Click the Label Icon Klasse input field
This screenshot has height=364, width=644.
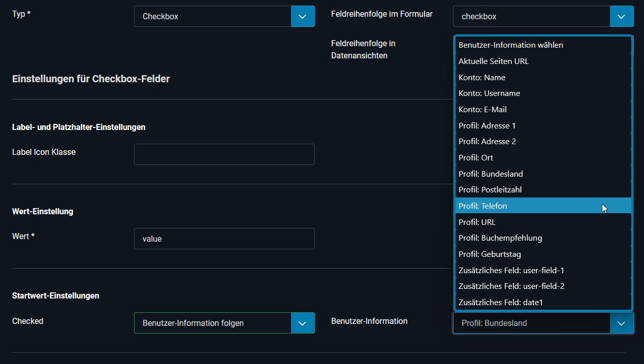point(224,154)
